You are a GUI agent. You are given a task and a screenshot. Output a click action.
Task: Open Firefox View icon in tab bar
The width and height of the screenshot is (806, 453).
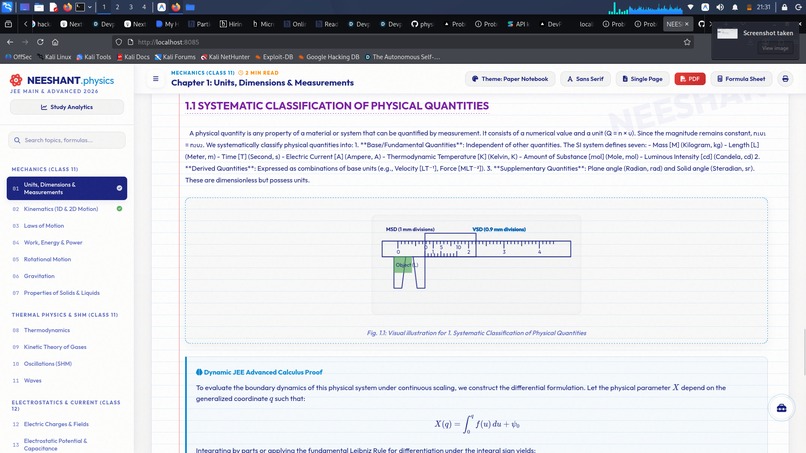click(8, 24)
